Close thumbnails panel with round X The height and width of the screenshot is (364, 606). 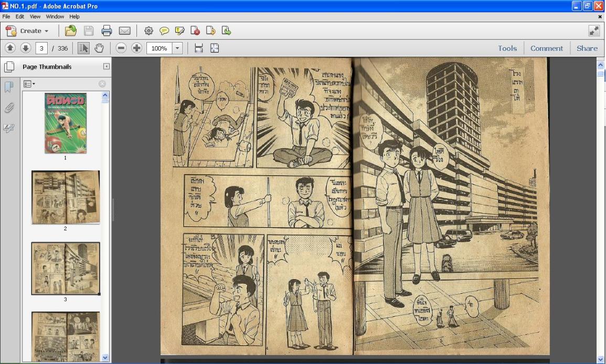(x=102, y=84)
